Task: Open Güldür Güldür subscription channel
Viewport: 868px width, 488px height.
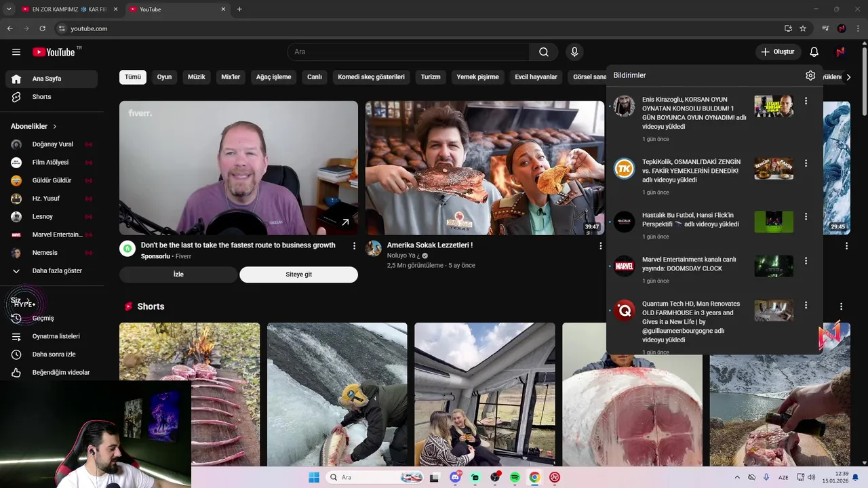Action: tap(52, 181)
